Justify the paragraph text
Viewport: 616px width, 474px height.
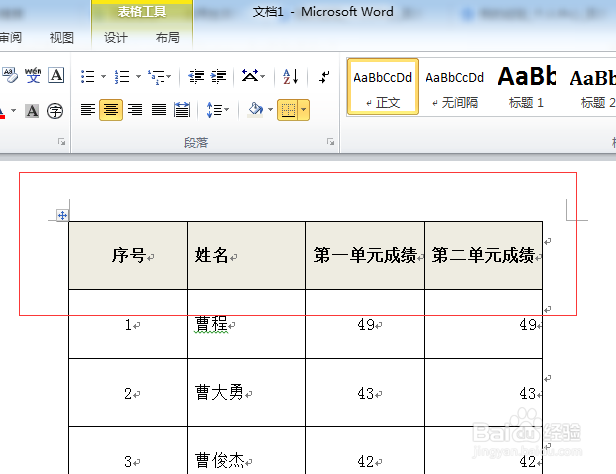159,110
